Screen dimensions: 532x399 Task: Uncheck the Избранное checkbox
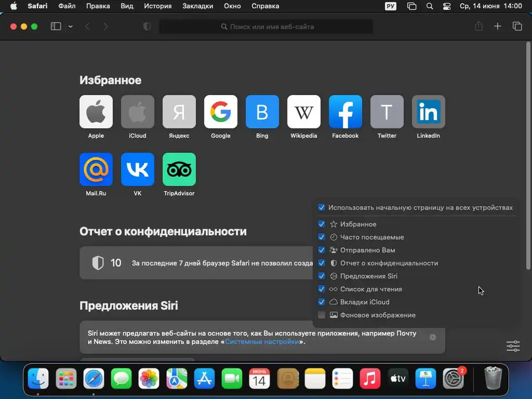[x=321, y=224]
